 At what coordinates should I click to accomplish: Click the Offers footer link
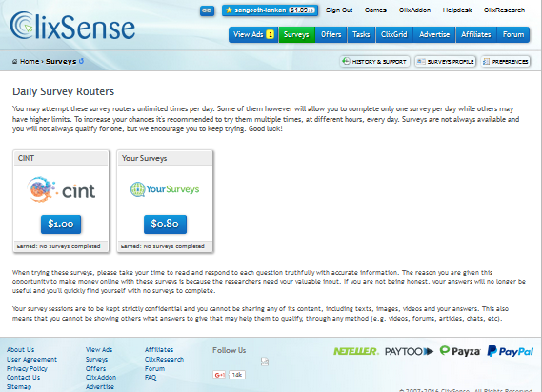tap(95, 368)
